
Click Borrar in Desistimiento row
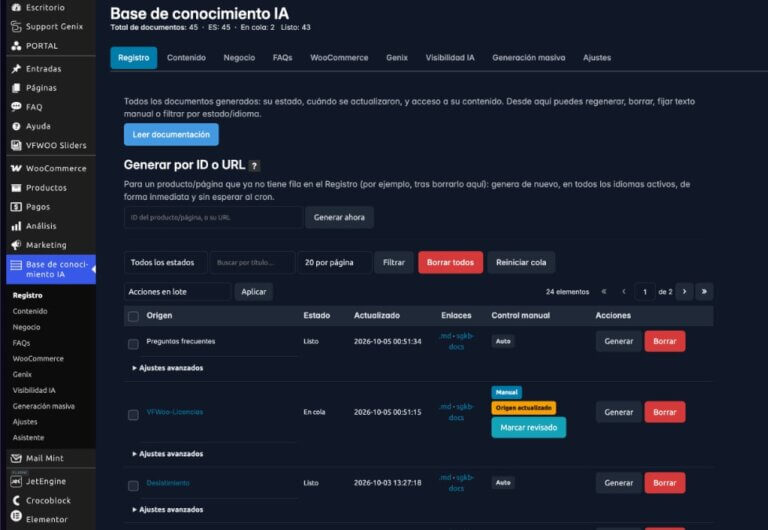(665, 483)
